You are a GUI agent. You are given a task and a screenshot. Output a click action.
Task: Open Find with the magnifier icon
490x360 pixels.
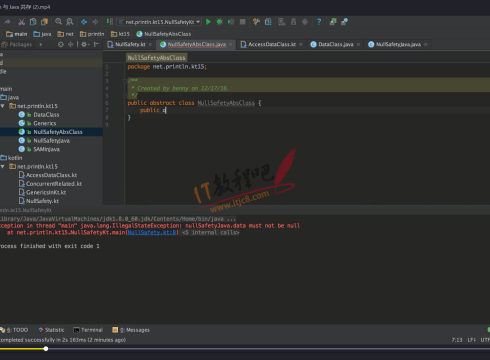coord(58,22)
